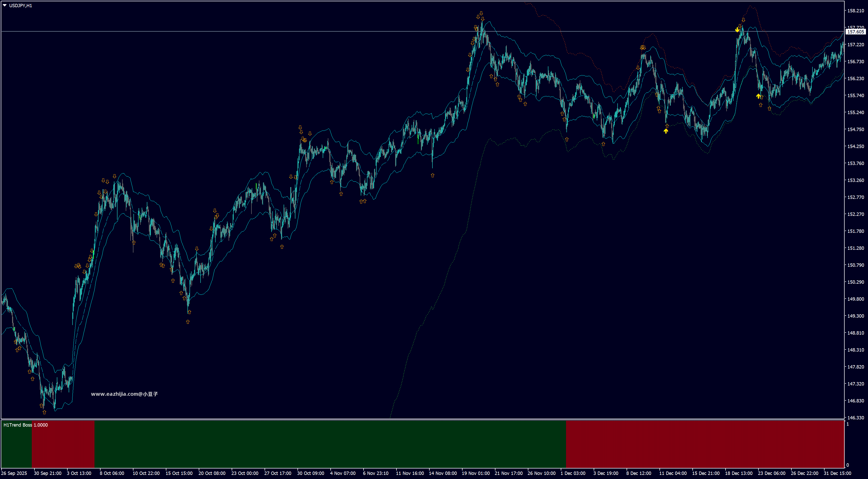Click the 153.260 price scale label
The width and height of the screenshot is (868, 479).
[x=856, y=180]
